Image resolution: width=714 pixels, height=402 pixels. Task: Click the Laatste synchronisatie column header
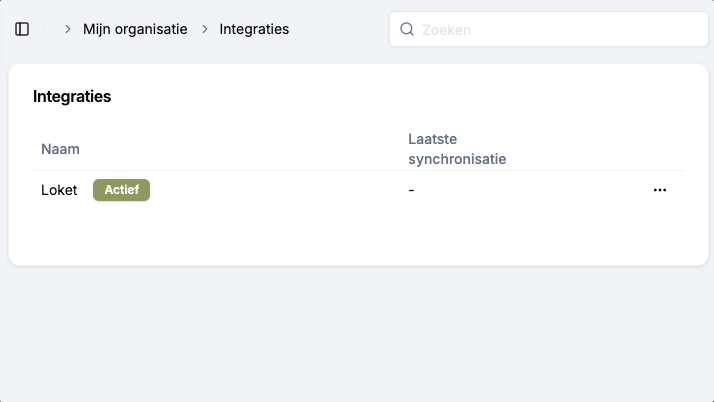click(457, 149)
